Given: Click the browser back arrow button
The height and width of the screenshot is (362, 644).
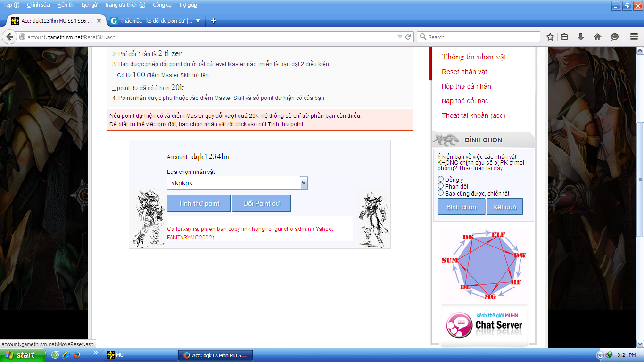Looking at the screenshot, I should point(9,37).
